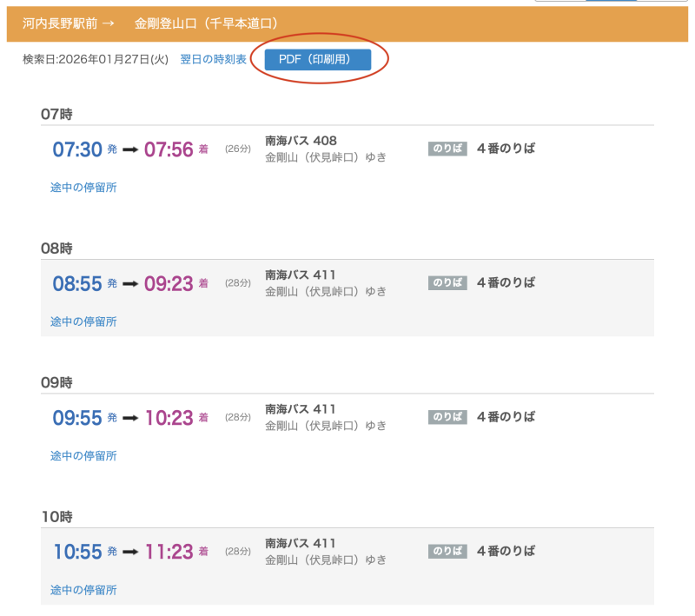Show 途中の停留所 for the 09:55 bus
Image resolution: width=695 pixels, height=616 pixels.
tap(83, 455)
